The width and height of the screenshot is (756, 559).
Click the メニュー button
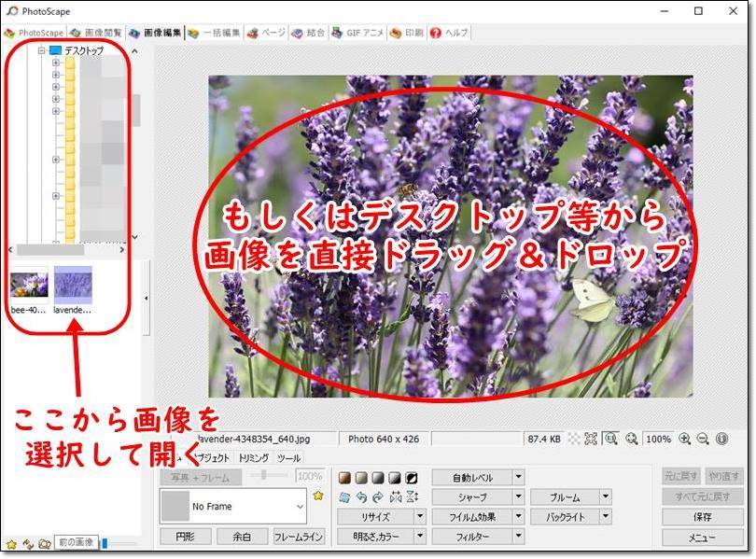pyautogui.click(x=703, y=537)
